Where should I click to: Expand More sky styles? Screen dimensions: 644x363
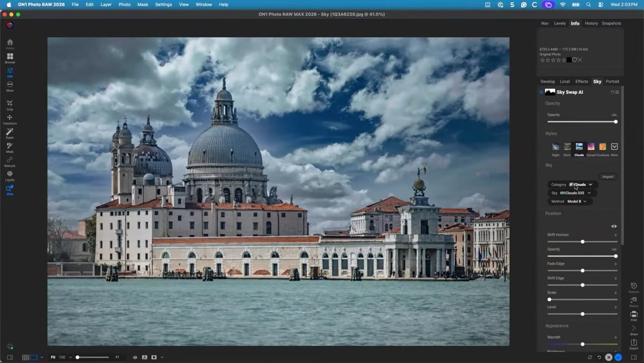[x=614, y=148]
